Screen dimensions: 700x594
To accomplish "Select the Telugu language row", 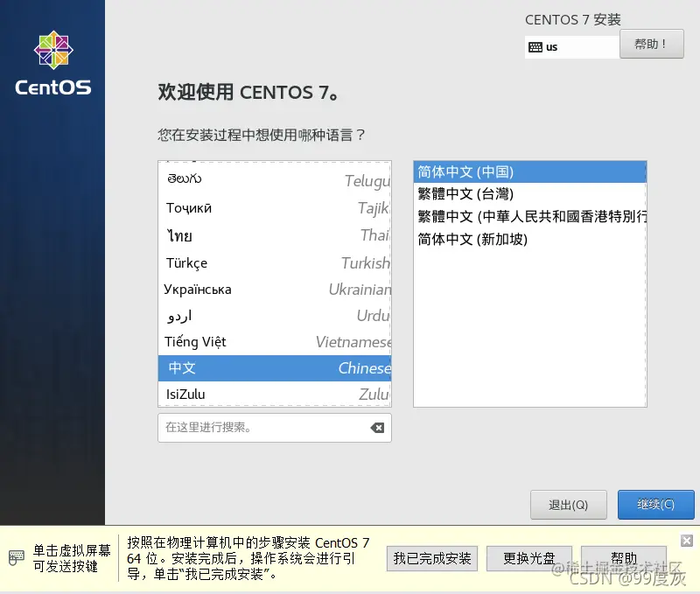I will pos(275,180).
